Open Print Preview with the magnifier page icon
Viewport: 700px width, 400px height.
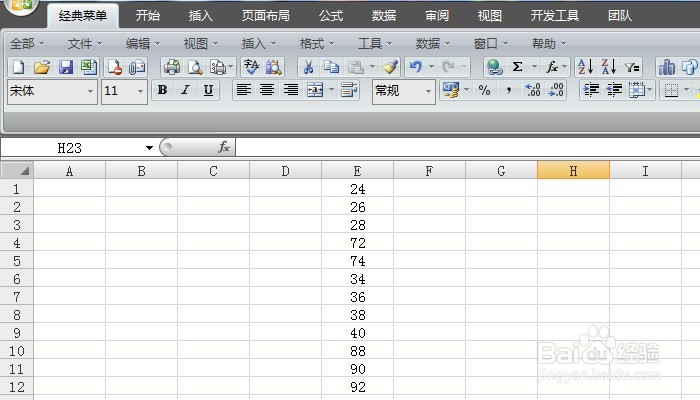(195, 67)
